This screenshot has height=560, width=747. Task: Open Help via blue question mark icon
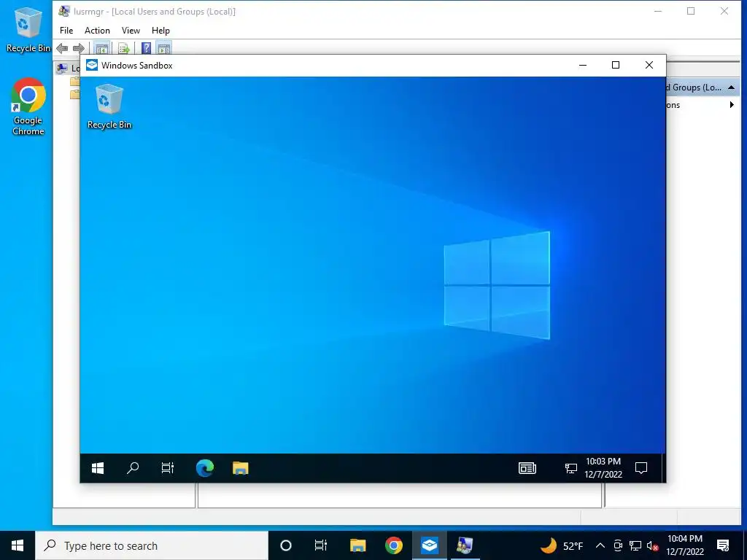pyautogui.click(x=146, y=48)
